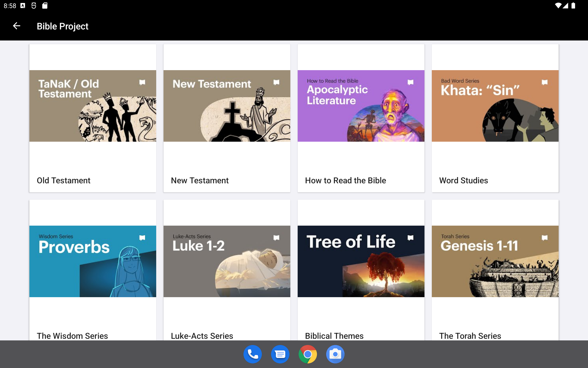Tap flag icon on Tree of Life thumbnail

pyautogui.click(x=410, y=238)
